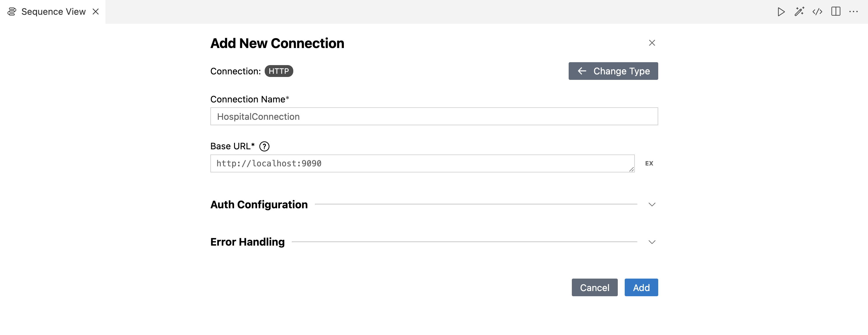868x335 pixels.
Task: Expand the Error Handling chevron
Action: pyautogui.click(x=652, y=242)
